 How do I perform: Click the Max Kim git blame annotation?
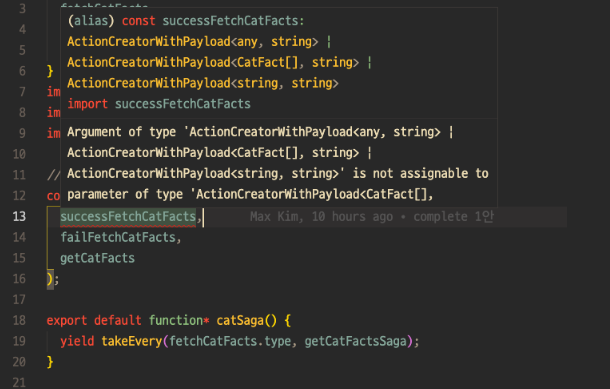point(372,217)
